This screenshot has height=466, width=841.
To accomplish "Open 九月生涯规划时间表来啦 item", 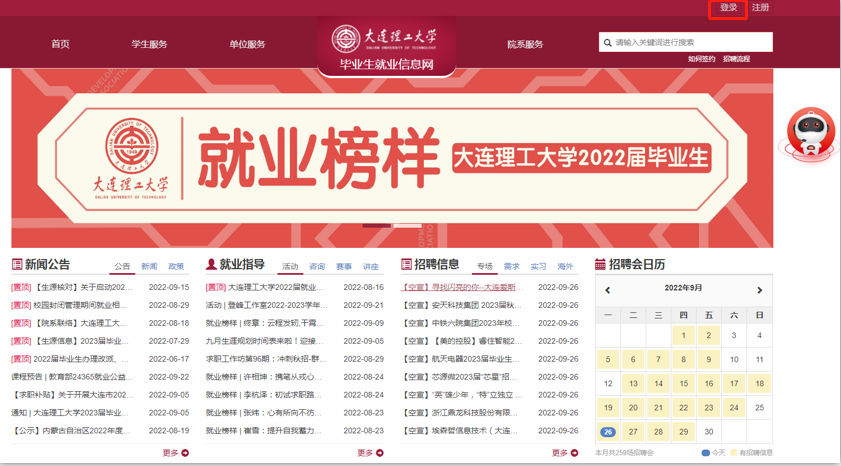I will pos(265,341).
